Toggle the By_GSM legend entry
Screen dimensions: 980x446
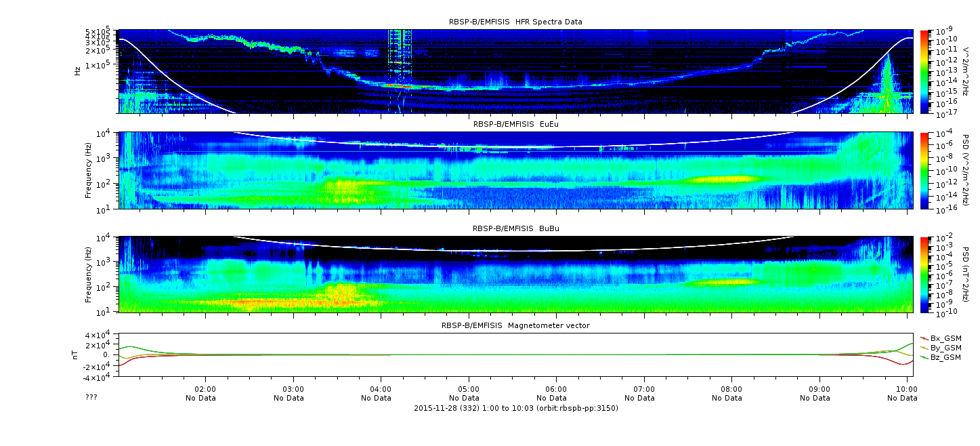point(945,348)
